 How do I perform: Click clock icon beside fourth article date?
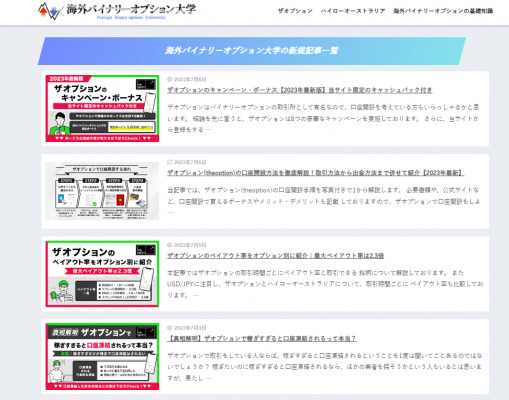(x=169, y=328)
